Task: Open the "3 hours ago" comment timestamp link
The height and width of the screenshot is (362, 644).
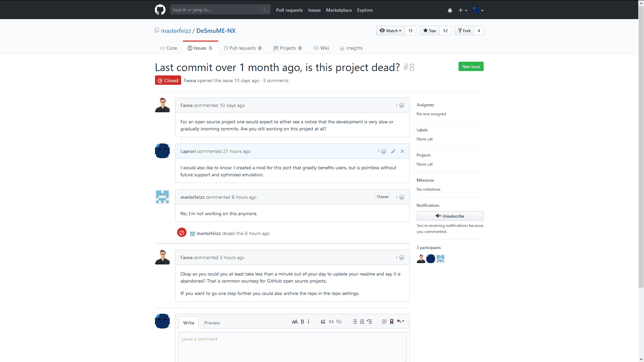Action: click(x=232, y=258)
